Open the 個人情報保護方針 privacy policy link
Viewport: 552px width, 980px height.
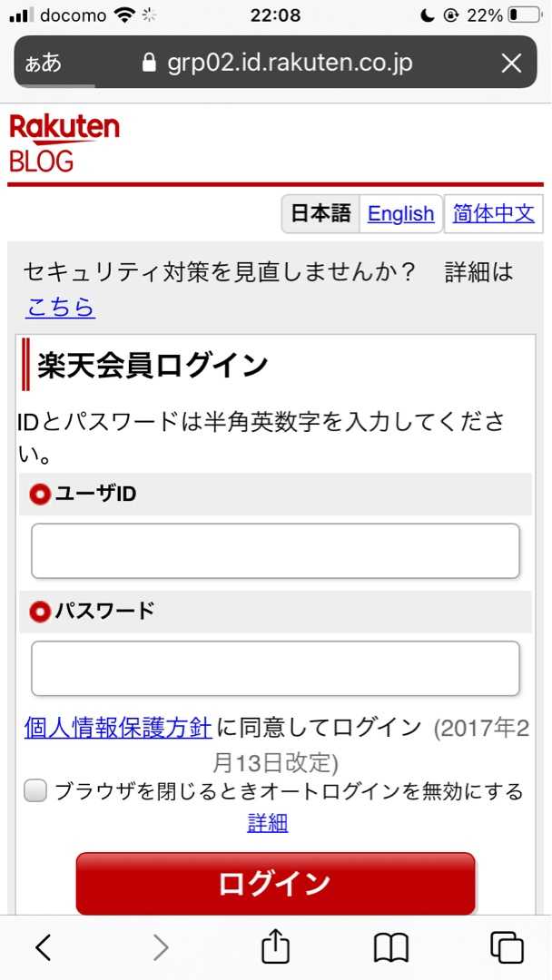118,727
